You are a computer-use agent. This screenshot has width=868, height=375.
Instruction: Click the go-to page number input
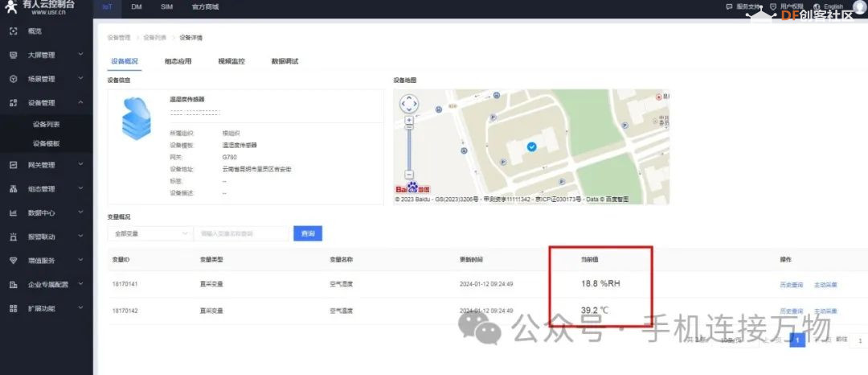860,340
